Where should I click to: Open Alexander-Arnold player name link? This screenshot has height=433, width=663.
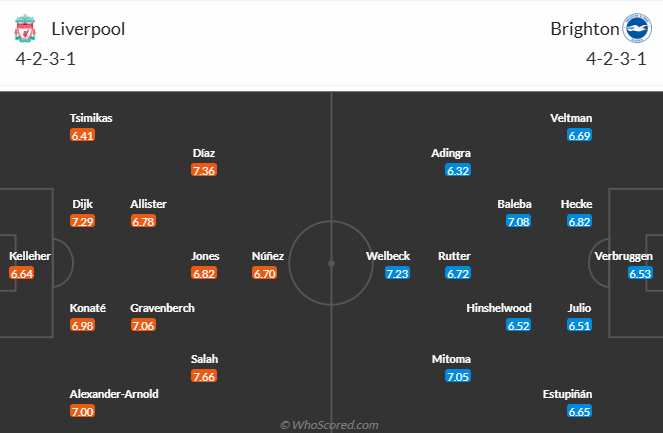113,394
